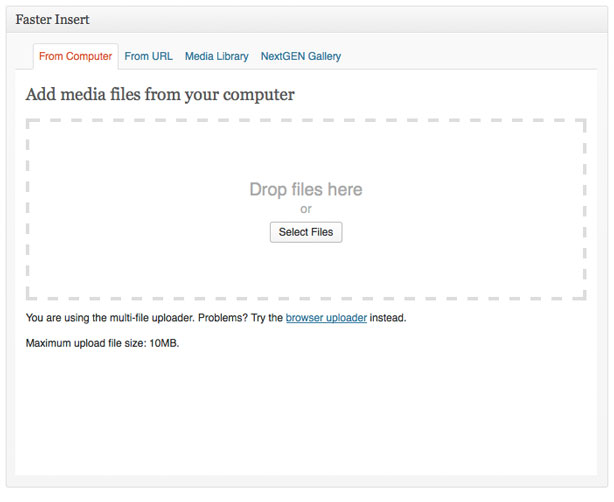Switch to the From Computer tab

tap(76, 56)
